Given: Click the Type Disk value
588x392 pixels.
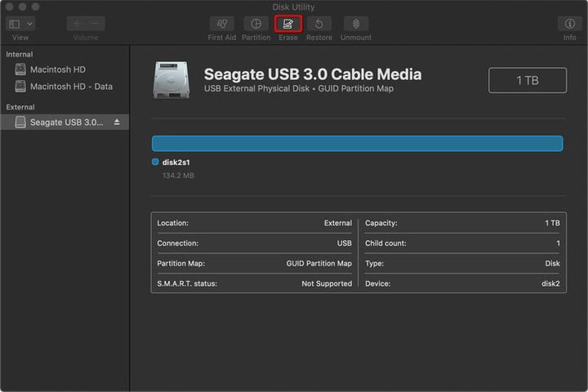Looking at the screenshot, I should [552, 264].
